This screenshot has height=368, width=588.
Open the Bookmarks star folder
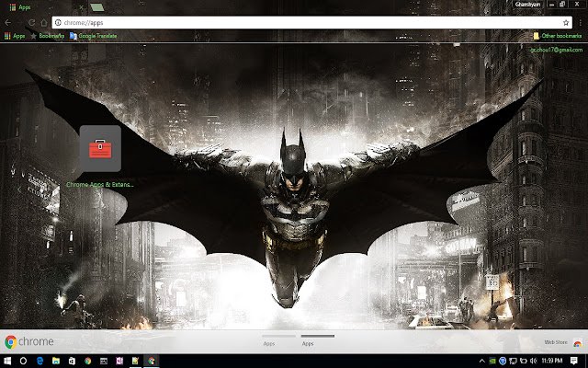tap(47, 36)
